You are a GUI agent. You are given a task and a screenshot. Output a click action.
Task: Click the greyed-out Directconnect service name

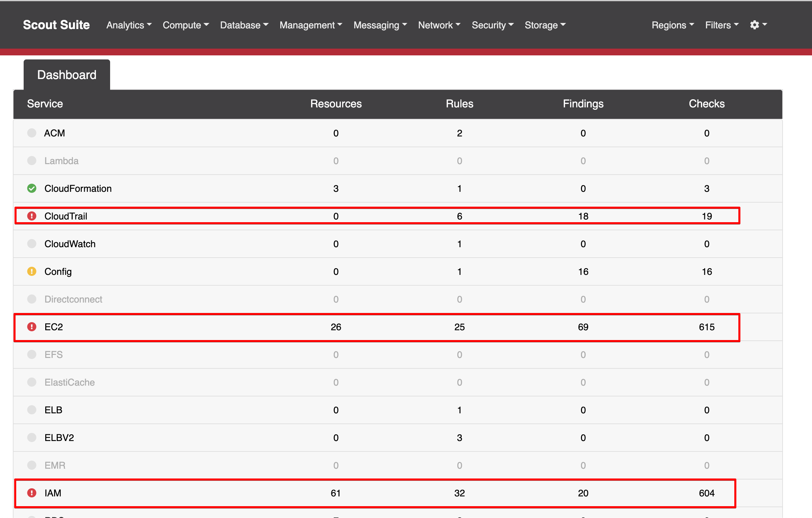point(73,299)
